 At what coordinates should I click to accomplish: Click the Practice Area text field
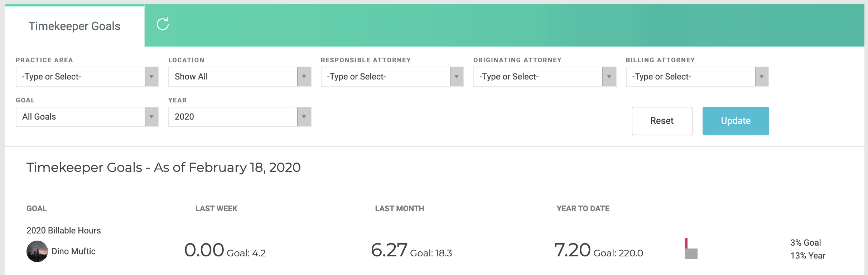tap(81, 77)
